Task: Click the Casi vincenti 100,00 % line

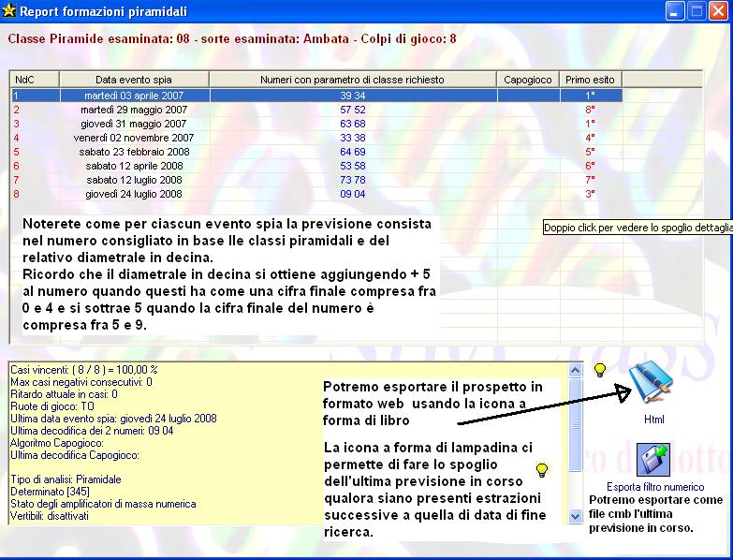Action: click(84, 370)
